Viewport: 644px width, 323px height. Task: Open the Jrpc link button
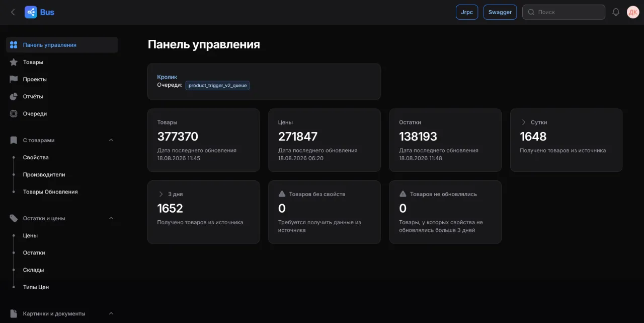click(x=467, y=12)
